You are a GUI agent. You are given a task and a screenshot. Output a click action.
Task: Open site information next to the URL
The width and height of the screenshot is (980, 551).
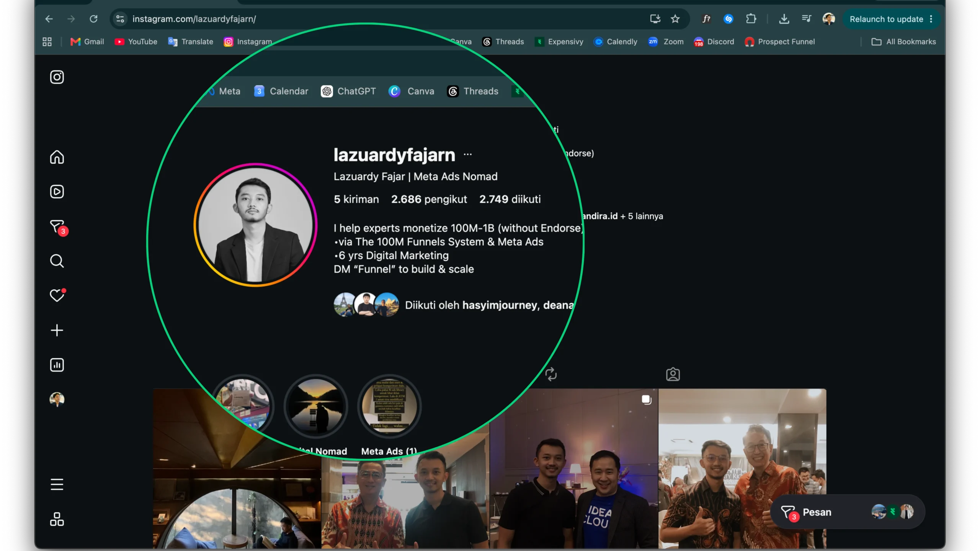(120, 19)
